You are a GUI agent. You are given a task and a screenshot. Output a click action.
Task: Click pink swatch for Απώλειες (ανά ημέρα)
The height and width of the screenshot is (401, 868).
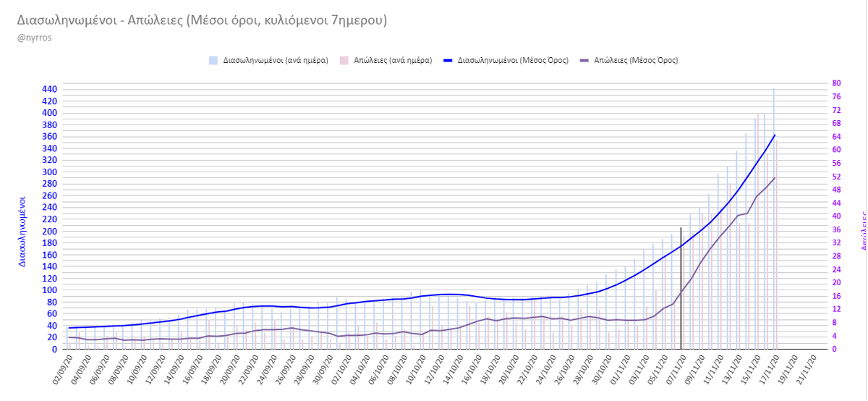coord(344,61)
